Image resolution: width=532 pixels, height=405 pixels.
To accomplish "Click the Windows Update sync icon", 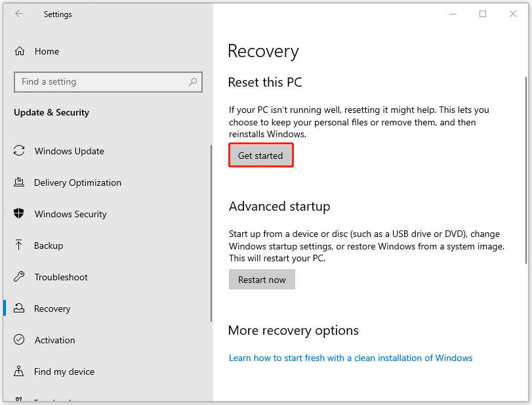I will [20, 151].
